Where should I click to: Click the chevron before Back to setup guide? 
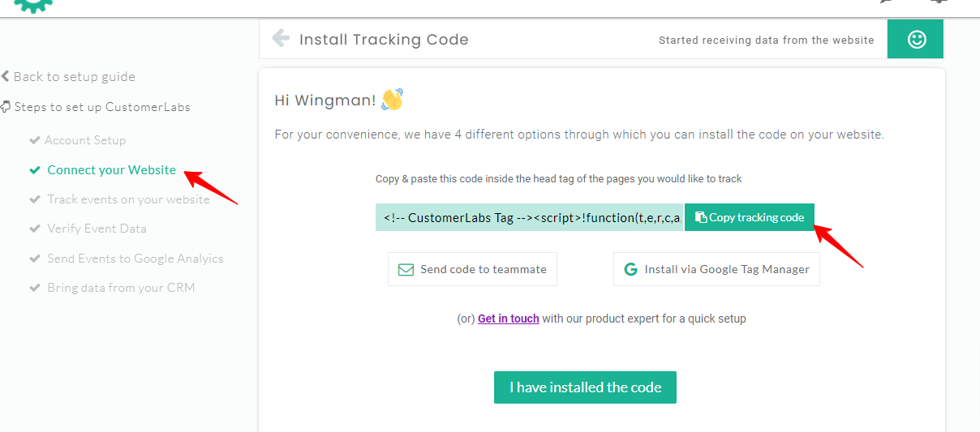(x=6, y=77)
